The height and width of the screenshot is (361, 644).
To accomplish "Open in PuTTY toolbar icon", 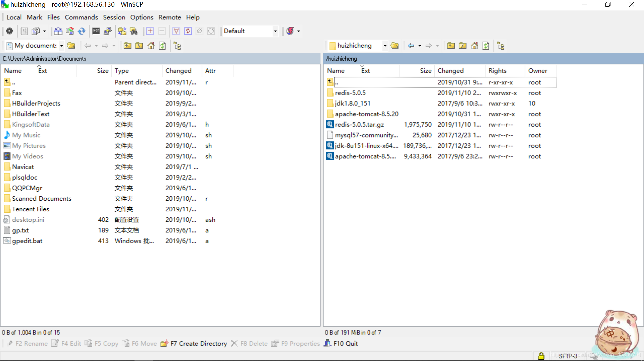I will [108, 31].
